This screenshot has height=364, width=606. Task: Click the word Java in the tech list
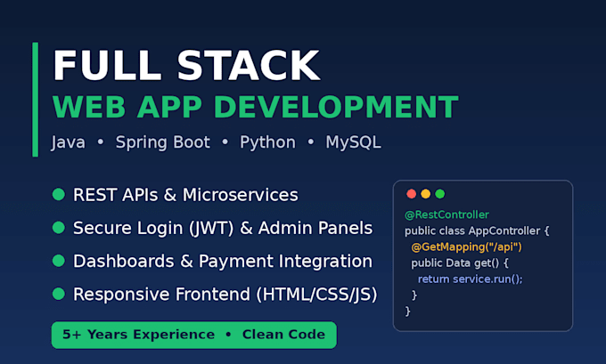coord(68,142)
